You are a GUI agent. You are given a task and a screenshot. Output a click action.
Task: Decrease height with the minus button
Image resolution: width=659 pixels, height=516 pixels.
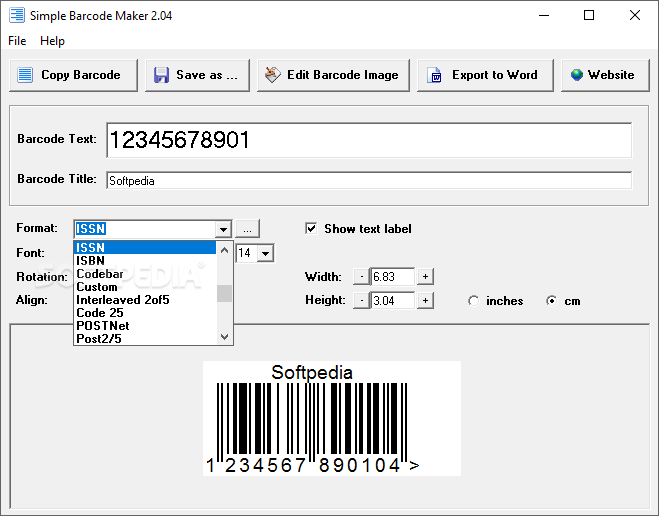coord(361,300)
